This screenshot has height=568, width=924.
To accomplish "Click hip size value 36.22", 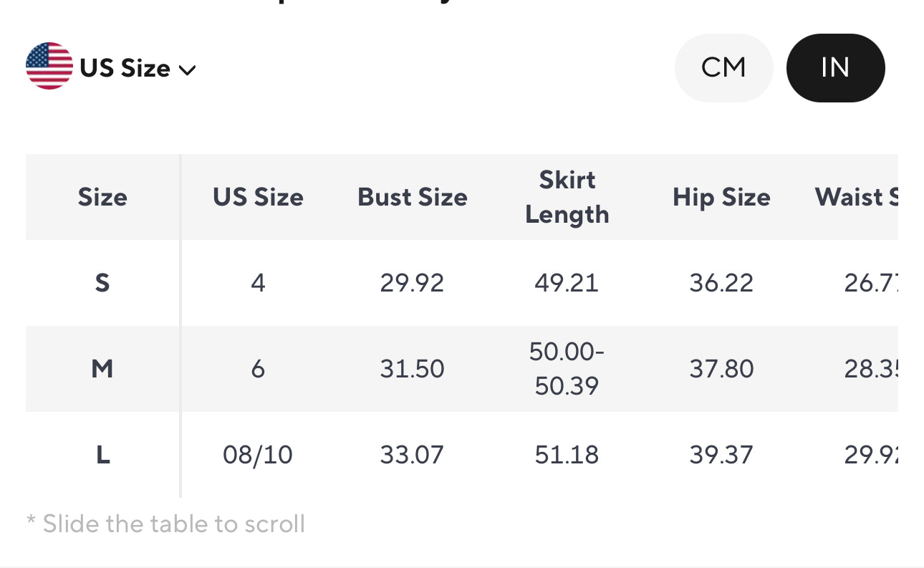I will (x=721, y=283).
